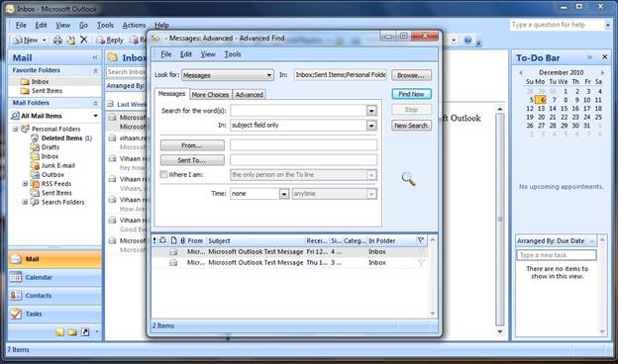This screenshot has height=364, width=618.
Task: Collapse the Last Week message group
Action: click(x=110, y=104)
